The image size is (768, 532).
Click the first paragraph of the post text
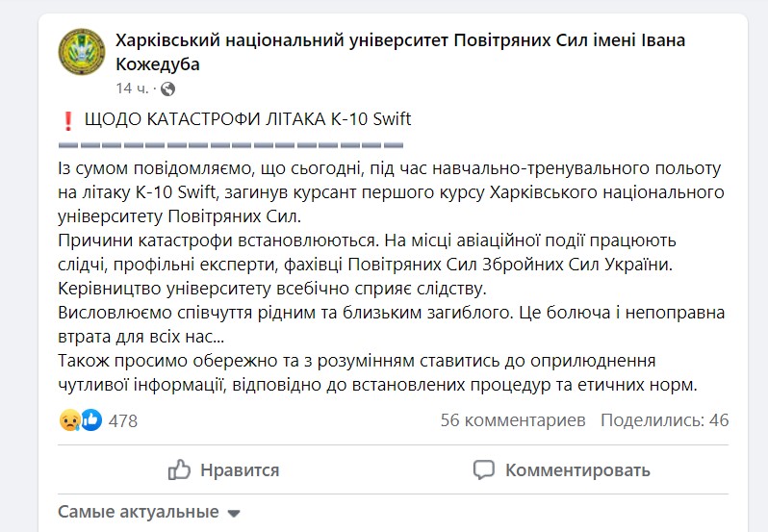click(391, 192)
